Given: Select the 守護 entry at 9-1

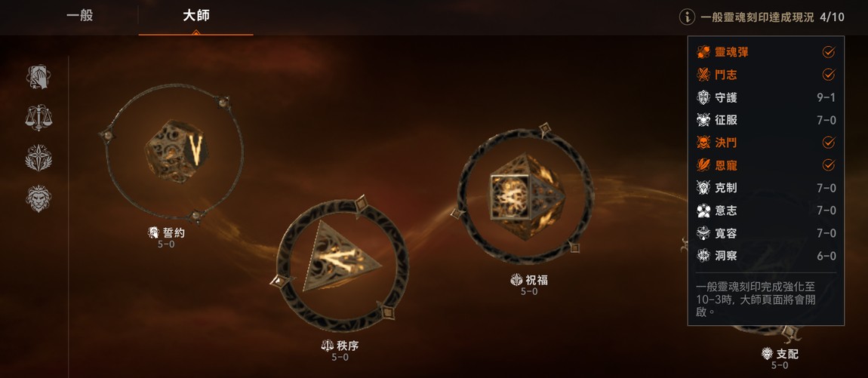Looking at the screenshot, I should (766, 97).
